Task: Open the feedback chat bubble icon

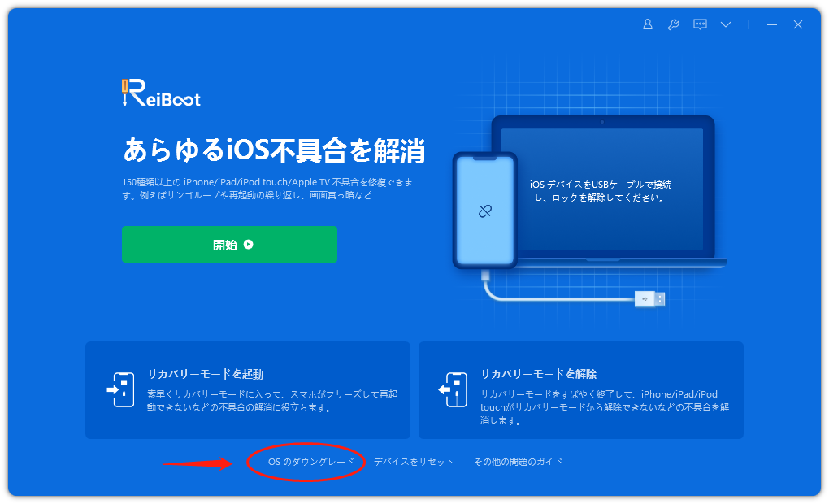Action: click(x=700, y=24)
